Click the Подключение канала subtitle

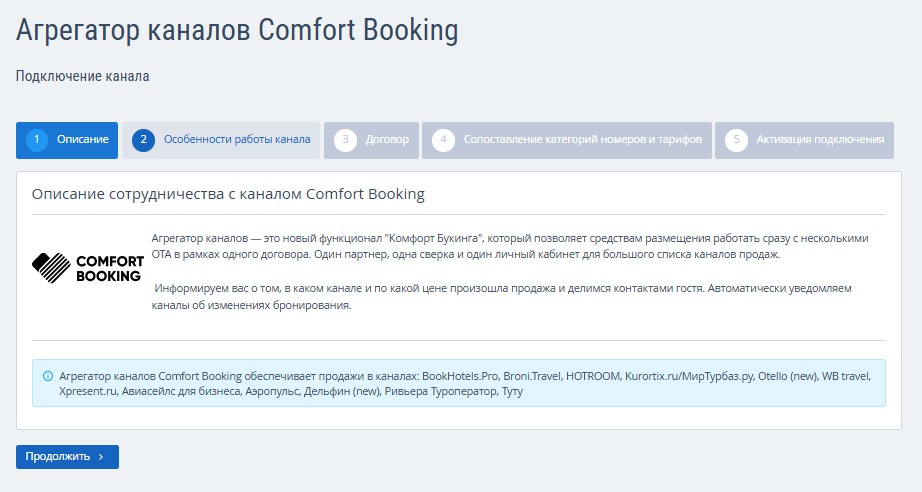[x=82, y=76]
